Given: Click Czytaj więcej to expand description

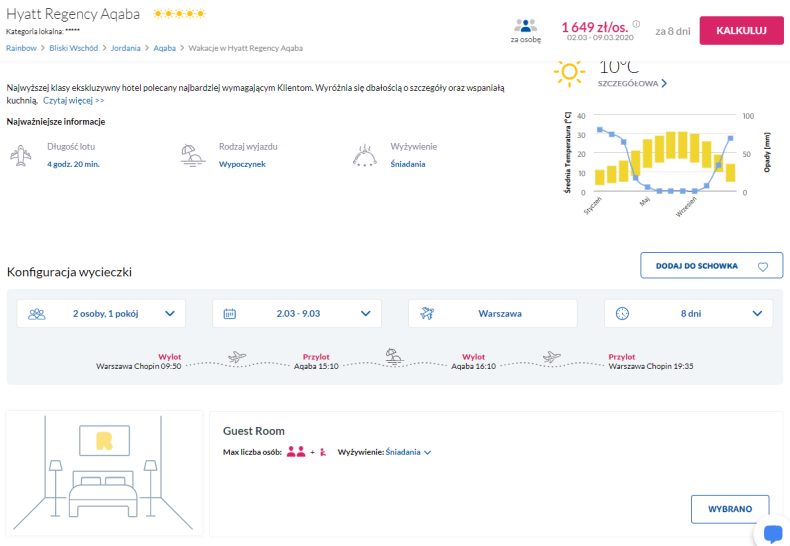Looking at the screenshot, I should 74,100.
